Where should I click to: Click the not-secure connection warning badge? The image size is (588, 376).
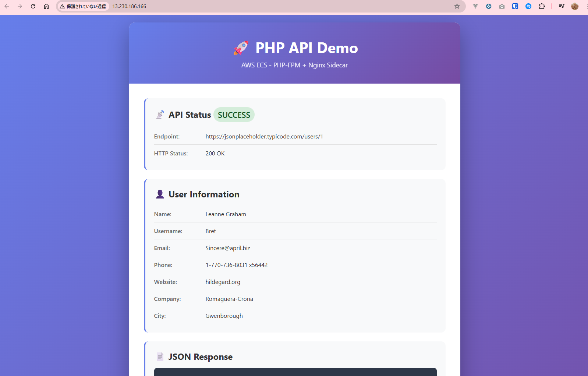(83, 6)
